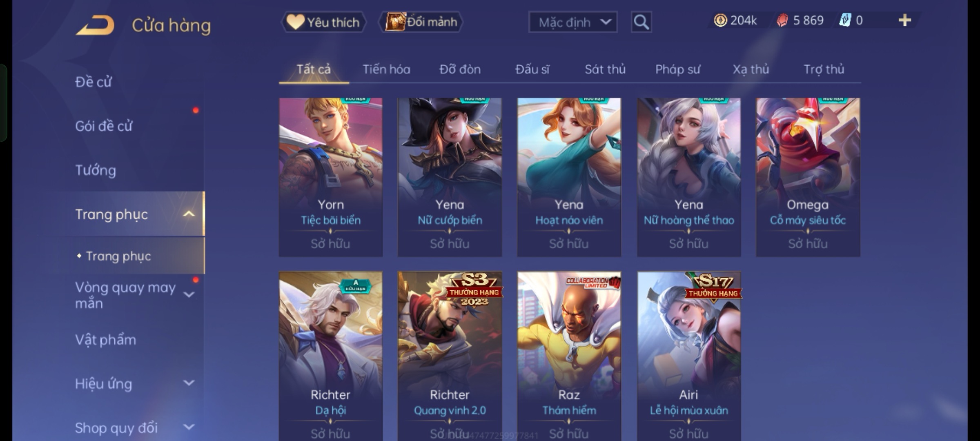Switch to the Sát thủ tab
Viewport: 980px width, 441px height.
coord(605,69)
